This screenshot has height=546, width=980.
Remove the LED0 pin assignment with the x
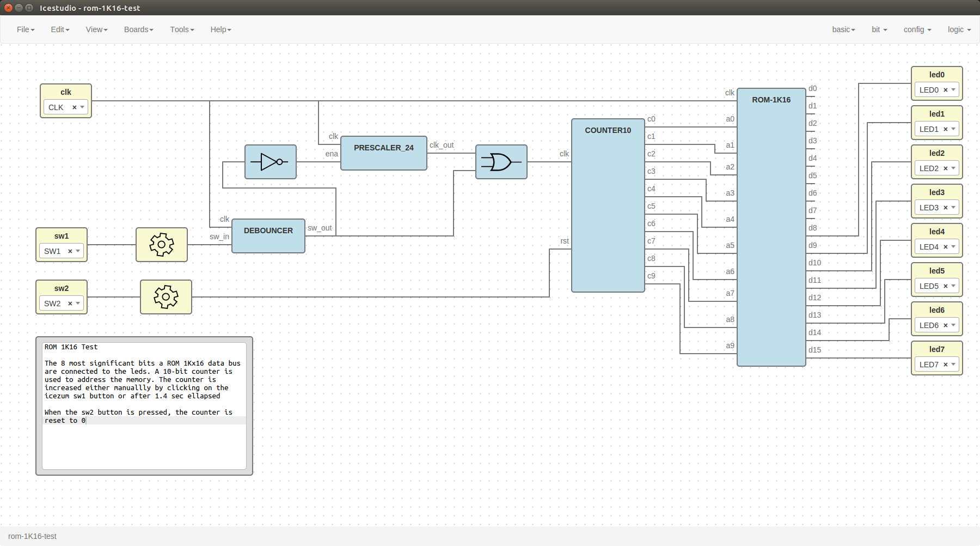945,90
